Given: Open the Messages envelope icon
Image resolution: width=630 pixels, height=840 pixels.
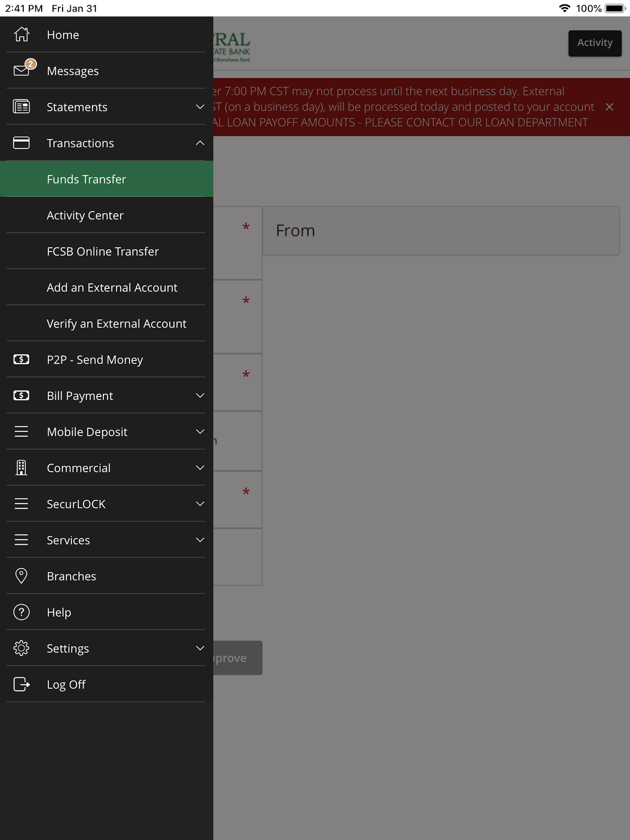Looking at the screenshot, I should pos(21,71).
